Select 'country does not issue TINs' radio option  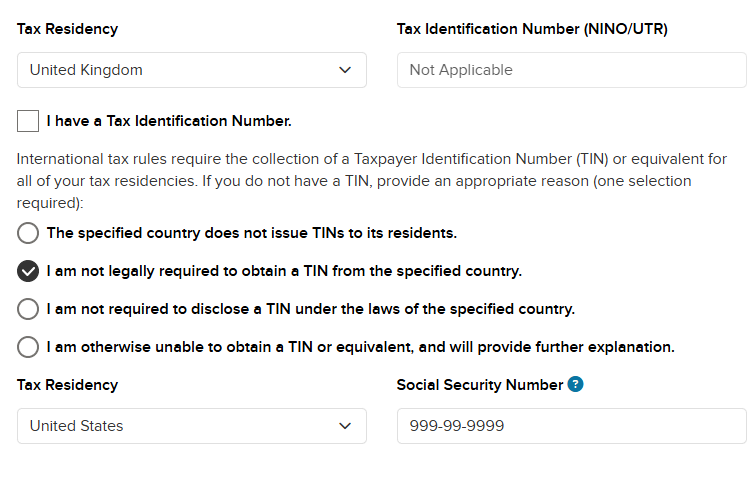[28, 233]
